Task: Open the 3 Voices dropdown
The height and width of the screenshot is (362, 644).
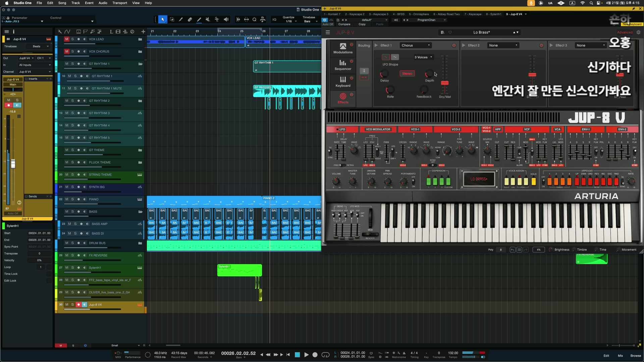Action: point(423,57)
